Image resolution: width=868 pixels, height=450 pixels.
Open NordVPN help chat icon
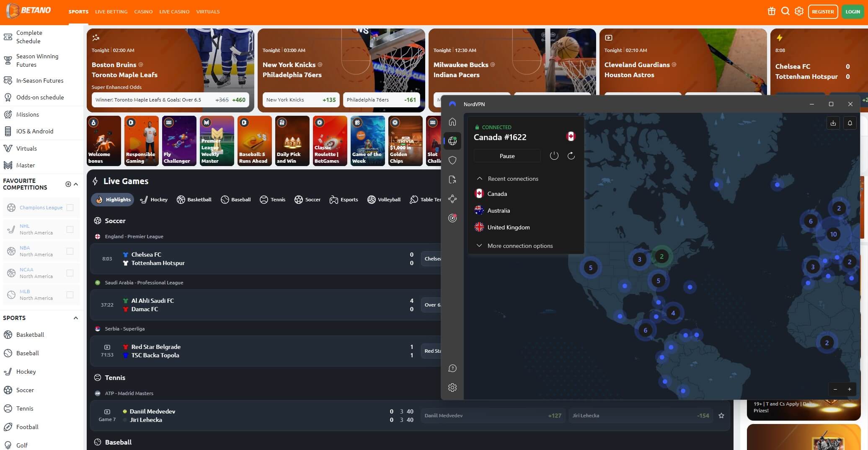tap(452, 368)
